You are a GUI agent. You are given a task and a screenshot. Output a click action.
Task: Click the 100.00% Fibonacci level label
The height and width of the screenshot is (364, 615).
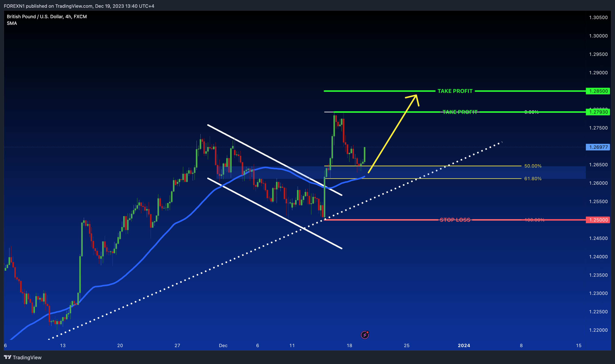pyautogui.click(x=534, y=220)
